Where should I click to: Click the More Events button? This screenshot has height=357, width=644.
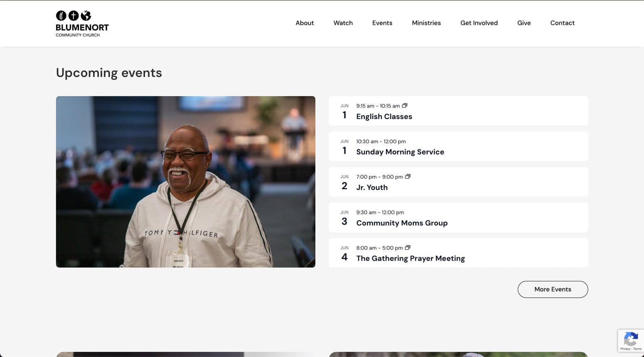click(553, 289)
